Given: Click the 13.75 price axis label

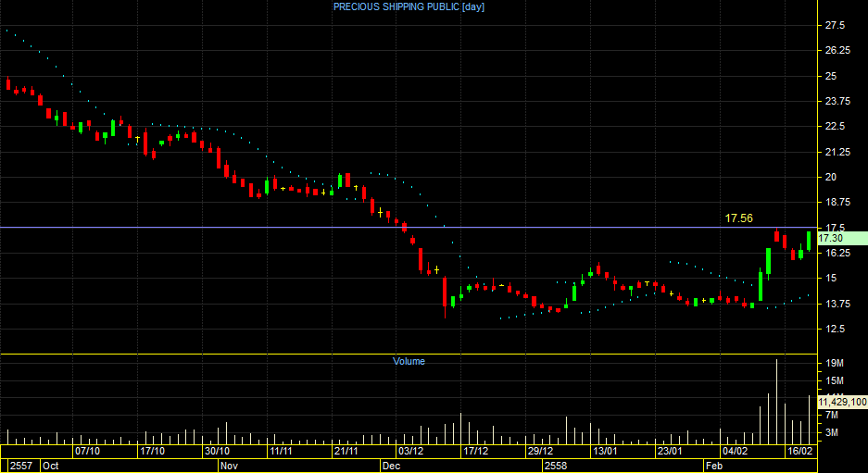Looking at the screenshot, I should 837,304.
